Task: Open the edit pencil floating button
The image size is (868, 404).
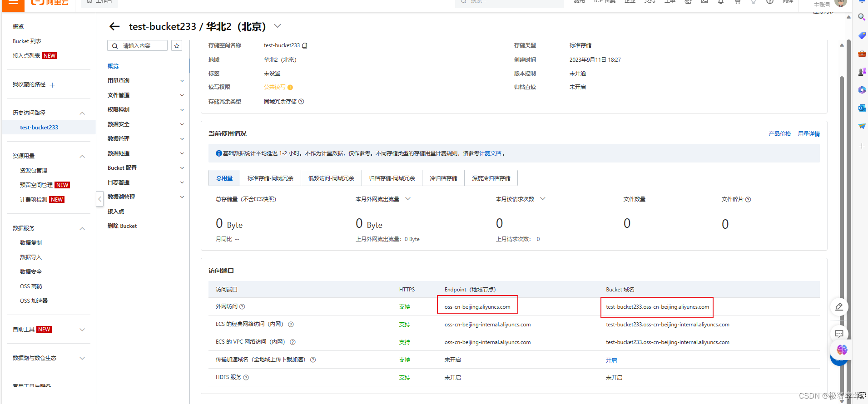Action: 839,307
